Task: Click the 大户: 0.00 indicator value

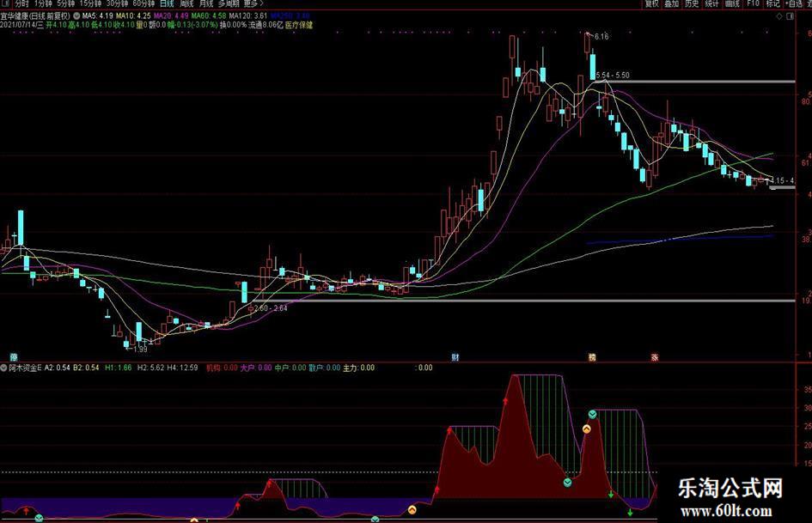Action: point(256,368)
